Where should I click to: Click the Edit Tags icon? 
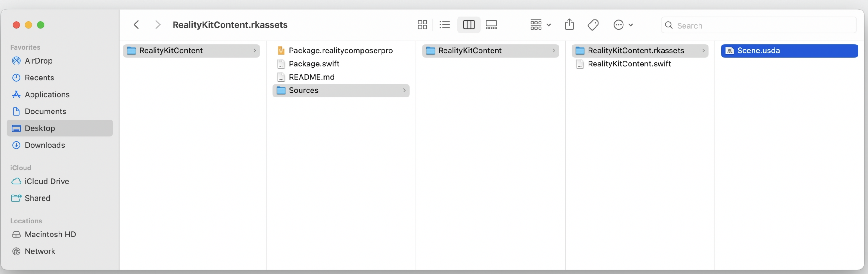(x=593, y=24)
